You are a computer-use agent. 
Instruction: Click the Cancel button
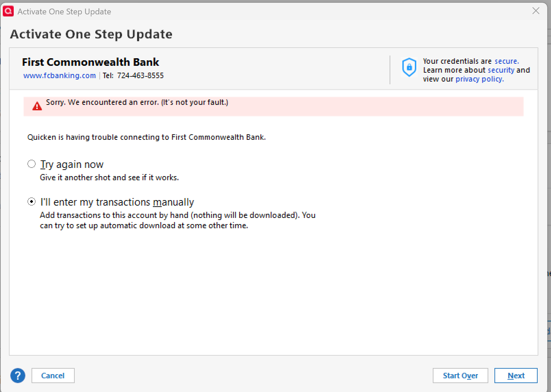click(x=53, y=376)
